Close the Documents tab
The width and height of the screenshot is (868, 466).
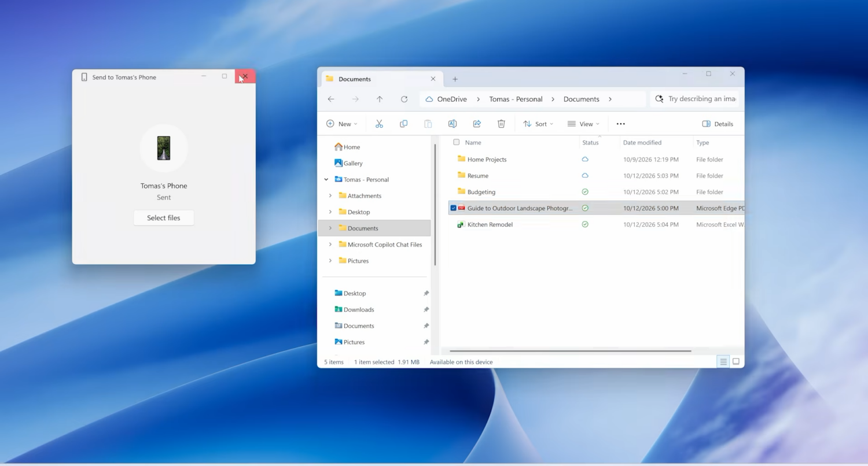point(433,79)
